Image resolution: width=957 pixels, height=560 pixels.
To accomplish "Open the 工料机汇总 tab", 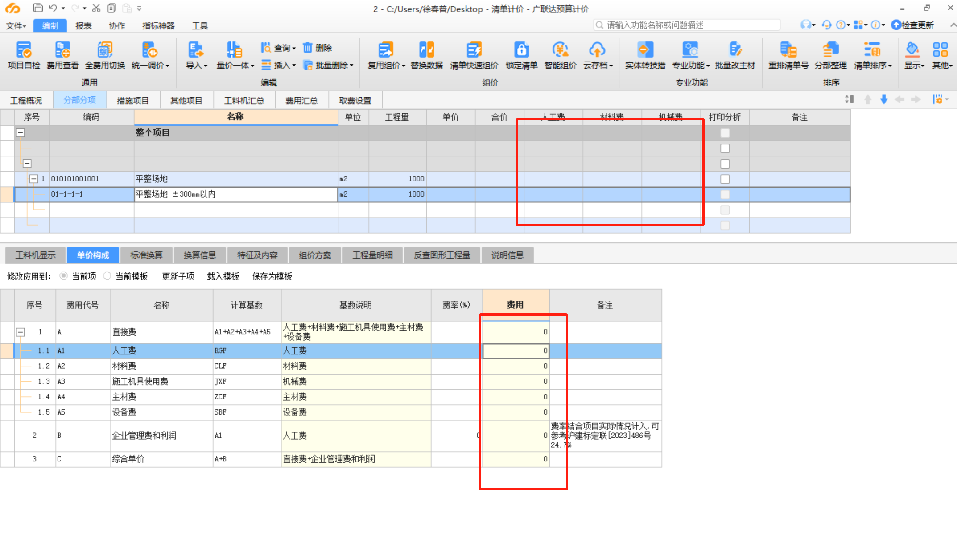I will [x=244, y=100].
